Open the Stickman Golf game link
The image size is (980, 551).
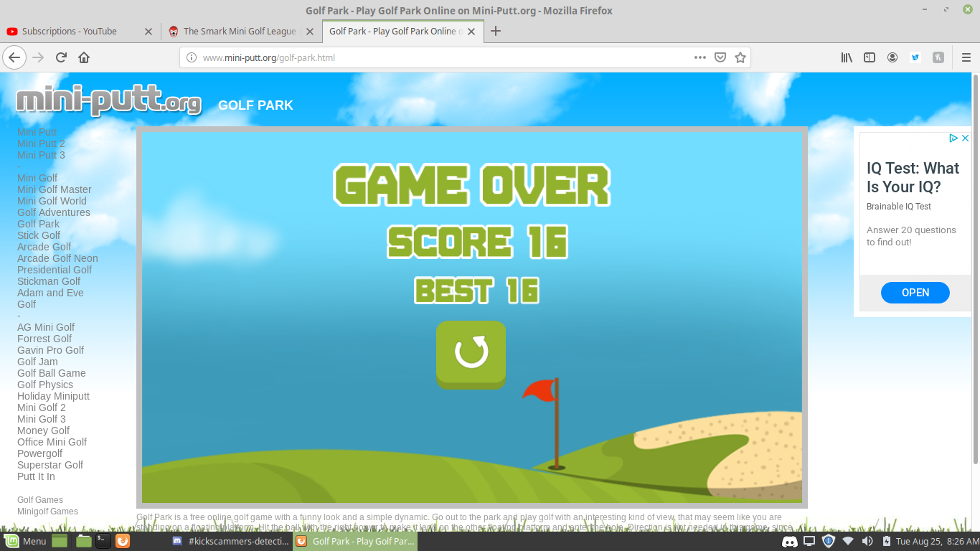pyautogui.click(x=49, y=281)
